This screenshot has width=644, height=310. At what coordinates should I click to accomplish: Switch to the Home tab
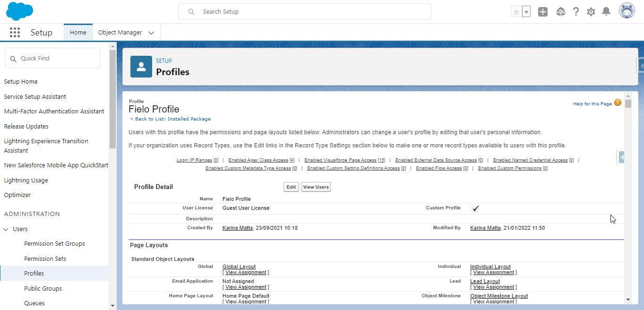(78, 33)
